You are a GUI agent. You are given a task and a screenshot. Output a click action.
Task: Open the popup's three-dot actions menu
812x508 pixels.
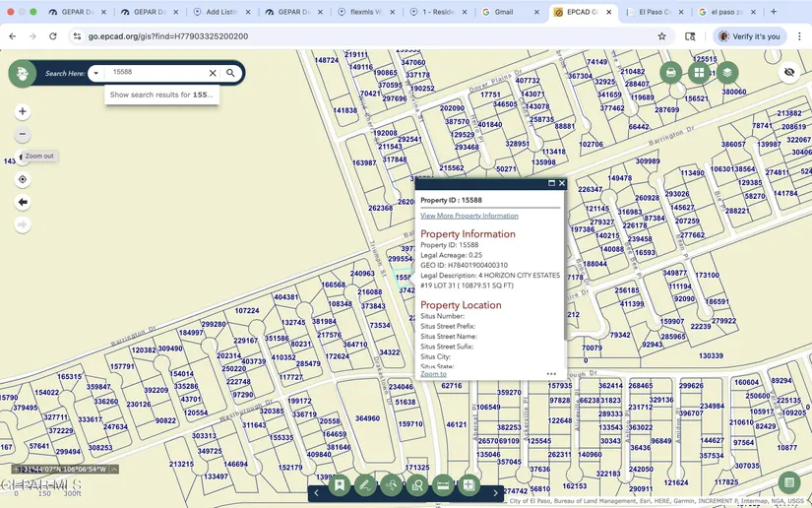click(x=551, y=374)
